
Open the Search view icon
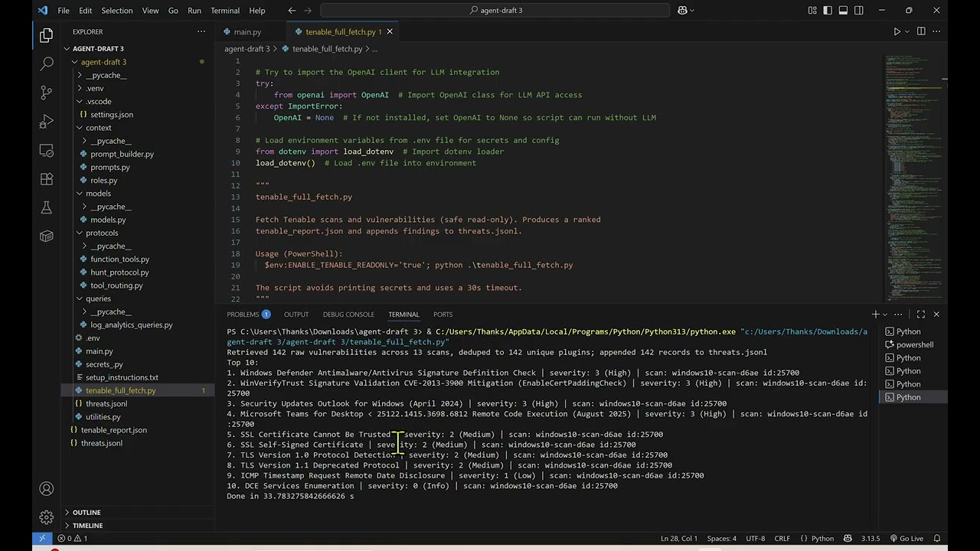46,64
